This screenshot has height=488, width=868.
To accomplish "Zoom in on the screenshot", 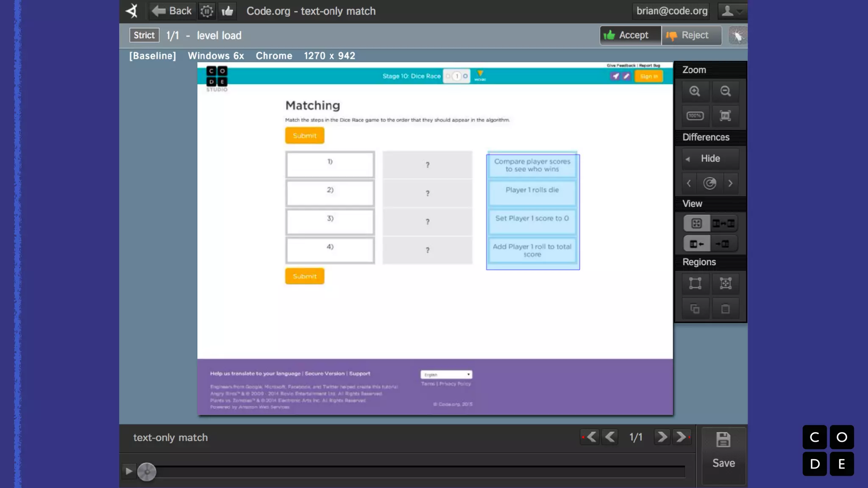I will (x=695, y=91).
